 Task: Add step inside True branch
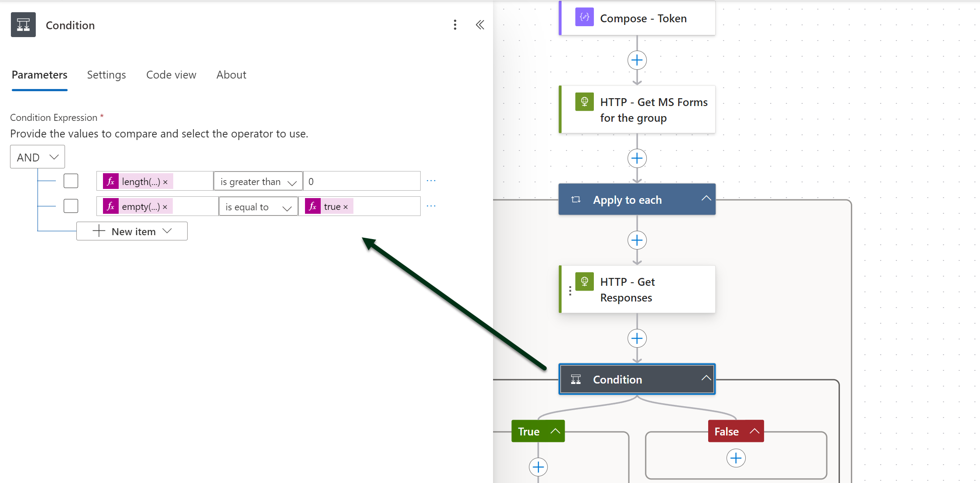click(538, 467)
